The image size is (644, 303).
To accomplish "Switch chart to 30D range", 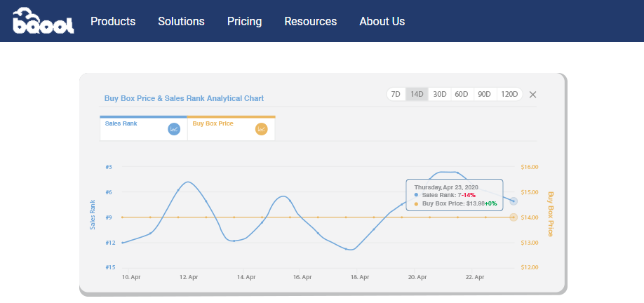I will 439,94.
